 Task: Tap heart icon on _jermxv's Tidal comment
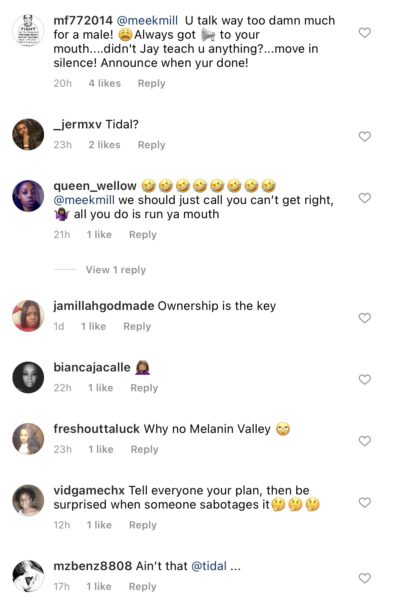click(365, 136)
